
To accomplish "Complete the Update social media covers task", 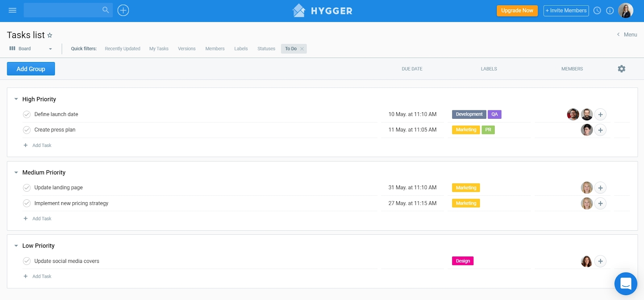I will [x=27, y=261].
